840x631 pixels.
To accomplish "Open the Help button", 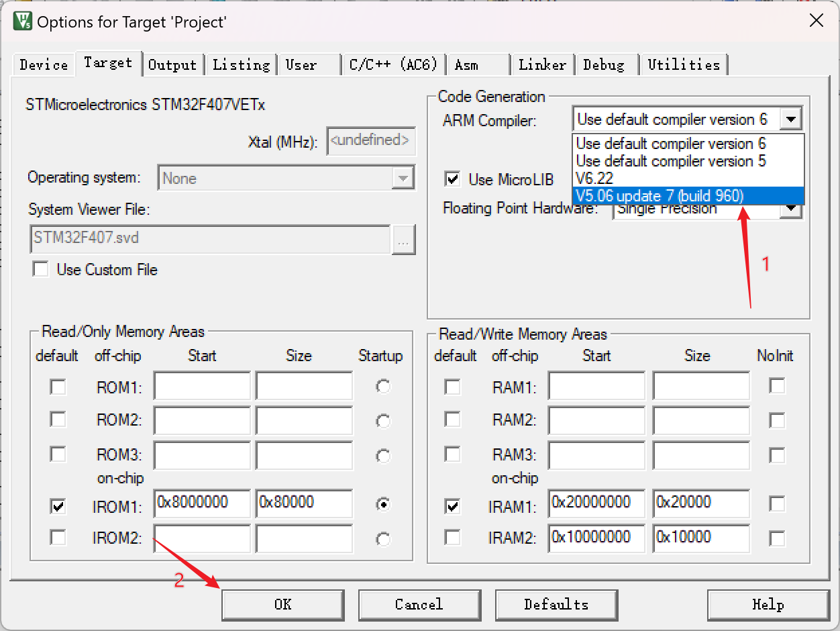I will coord(768,605).
